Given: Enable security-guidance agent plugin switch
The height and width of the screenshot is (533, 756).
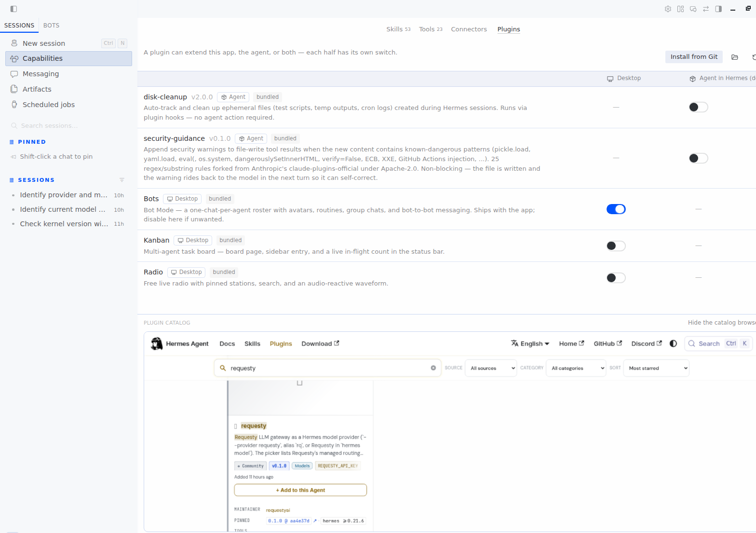Looking at the screenshot, I should click(698, 158).
